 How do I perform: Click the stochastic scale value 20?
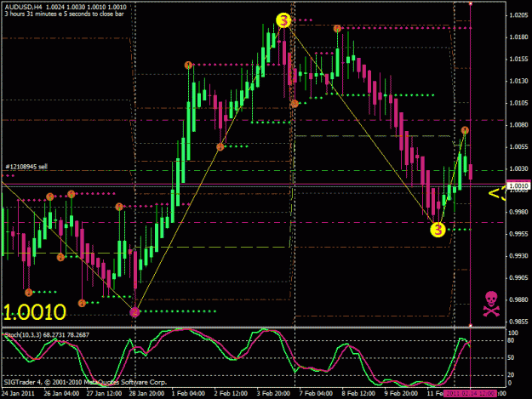pos(511,375)
